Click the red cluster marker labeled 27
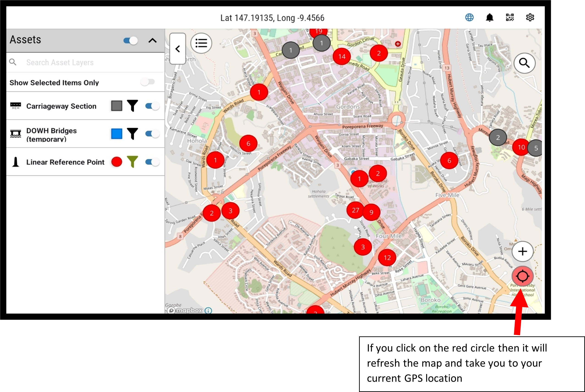 point(355,210)
